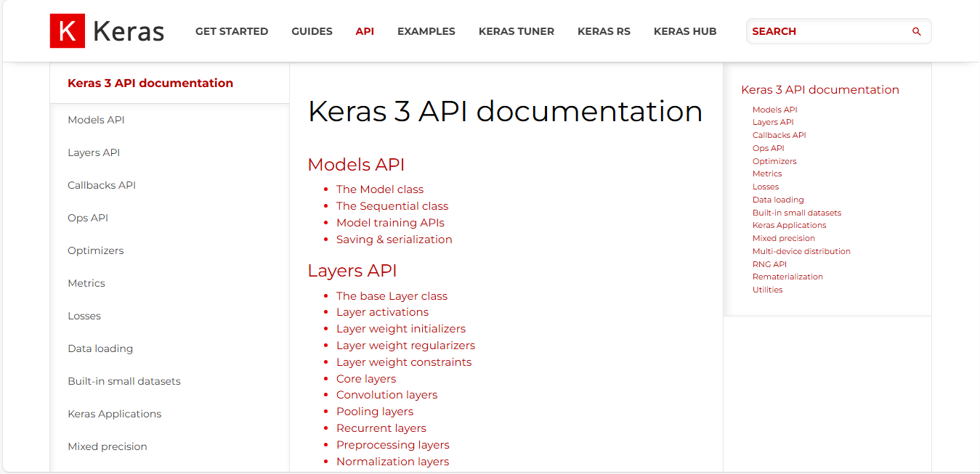Open Pooling layers link

tap(375, 412)
